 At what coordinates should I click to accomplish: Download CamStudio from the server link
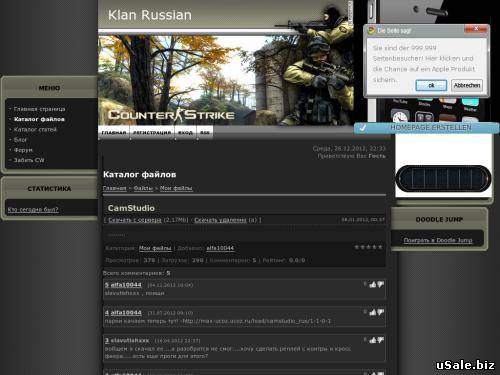tap(135, 220)
